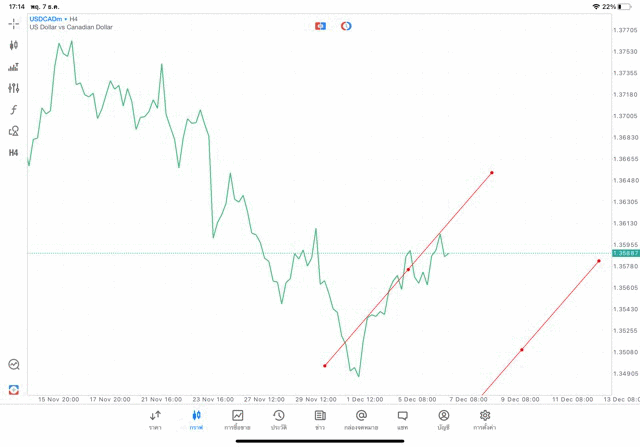The height and width of the screenshot is (447, 640).
Task: Toggle the red-blue one-click trading icon at the top
Action: [320, 26]
